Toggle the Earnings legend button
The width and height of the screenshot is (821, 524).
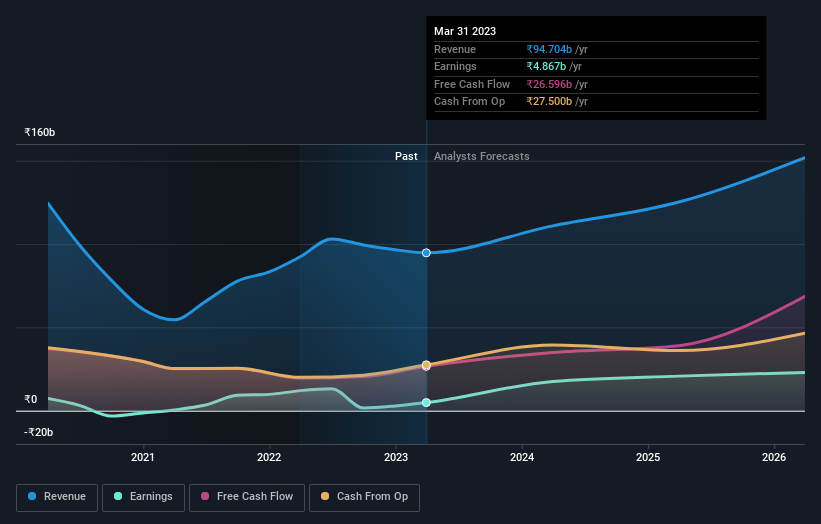tap(143, 497)
